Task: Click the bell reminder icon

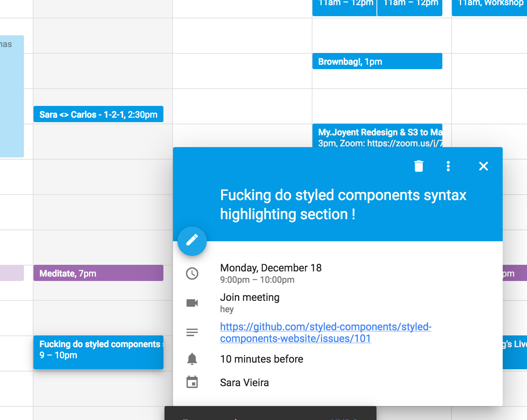Action: coord(192,359)
